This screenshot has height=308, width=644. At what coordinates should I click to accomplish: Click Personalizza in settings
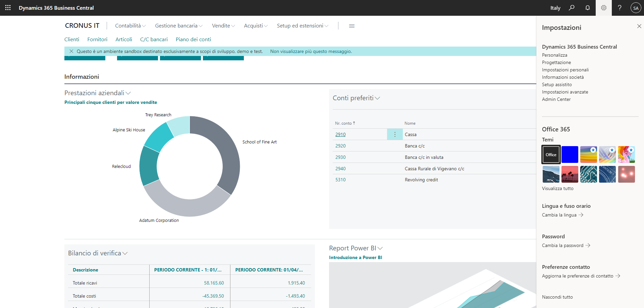pos(554,55)
